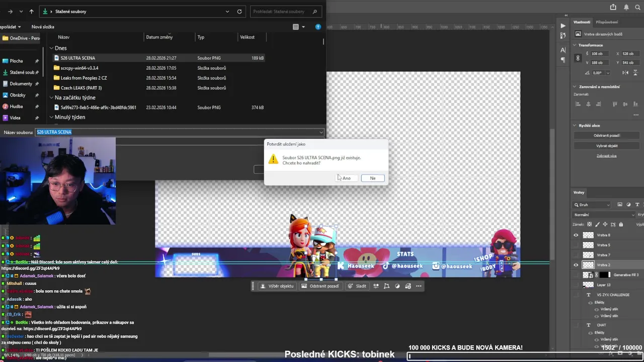Show CHAT text layer
The height and width of the screenshot is (362, 644).
[576, 325]
